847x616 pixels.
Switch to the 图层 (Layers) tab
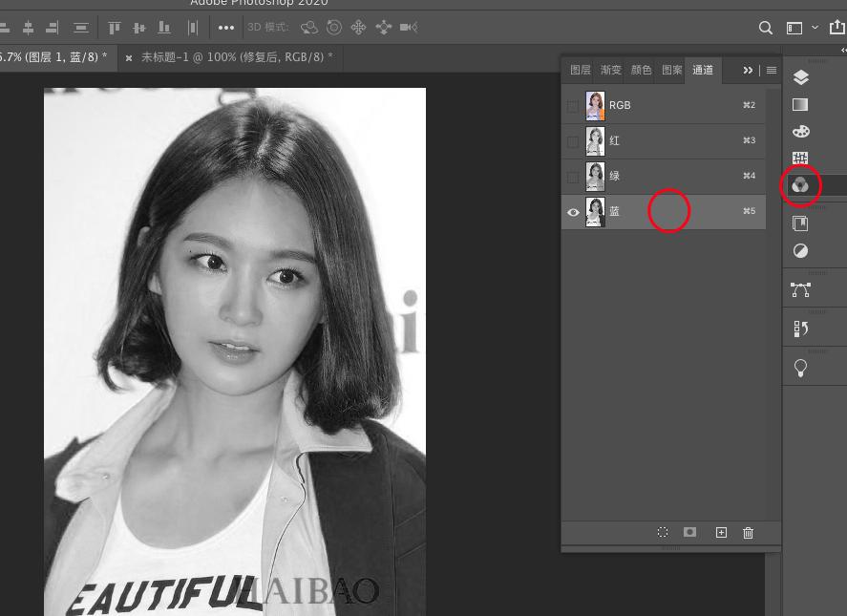pos(580,70)
